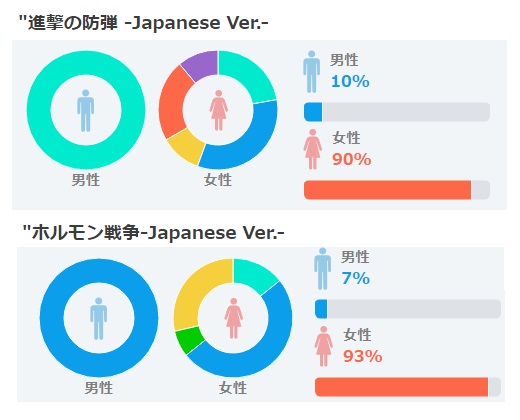Screen dimensions: 520x420
Task: Select the purple segment of the top female donut
Action: tap(202, 64)
